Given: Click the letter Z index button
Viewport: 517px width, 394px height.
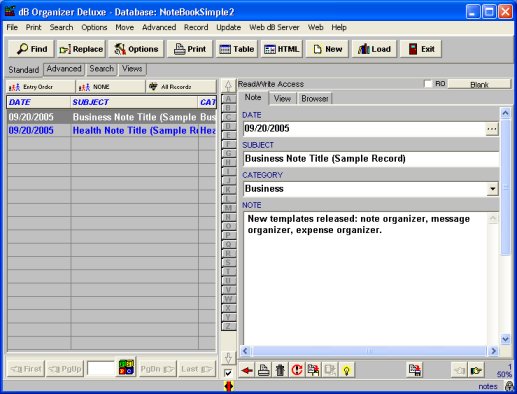Looking at the screenshot, I should point(228,326).
